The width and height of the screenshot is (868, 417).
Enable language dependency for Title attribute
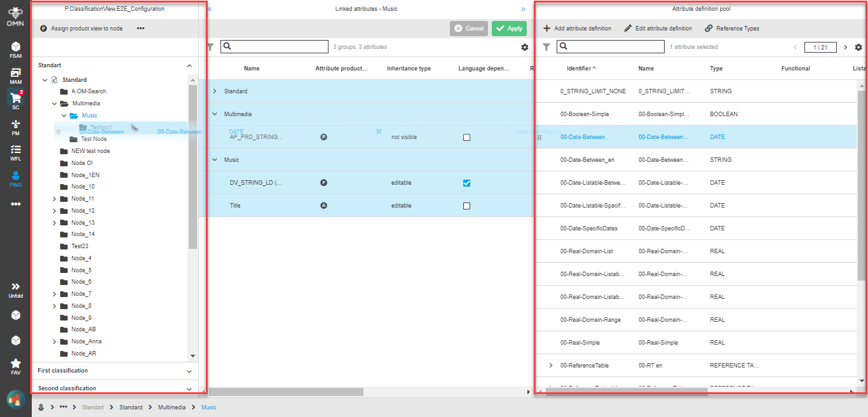[x=467, y=205]
